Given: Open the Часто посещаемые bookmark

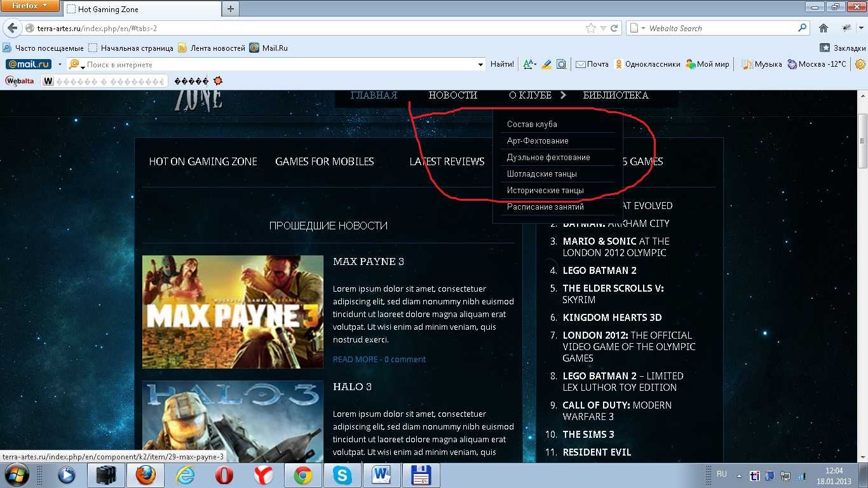Looking at the screenshot, I should (43, 48).
